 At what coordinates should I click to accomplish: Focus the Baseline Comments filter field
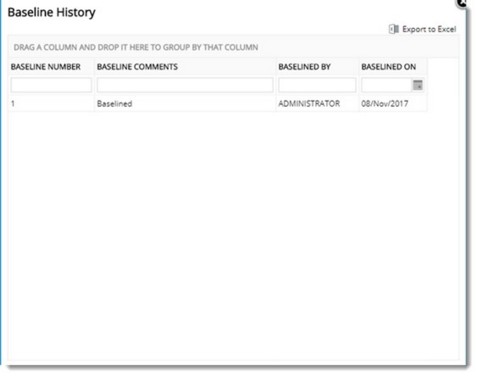[x=185, y=85]
